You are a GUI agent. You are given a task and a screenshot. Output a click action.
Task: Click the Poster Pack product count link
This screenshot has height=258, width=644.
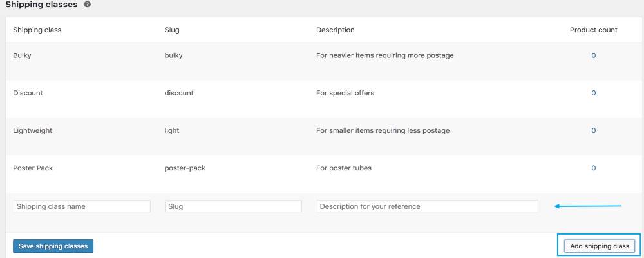(x=593, y=168)
